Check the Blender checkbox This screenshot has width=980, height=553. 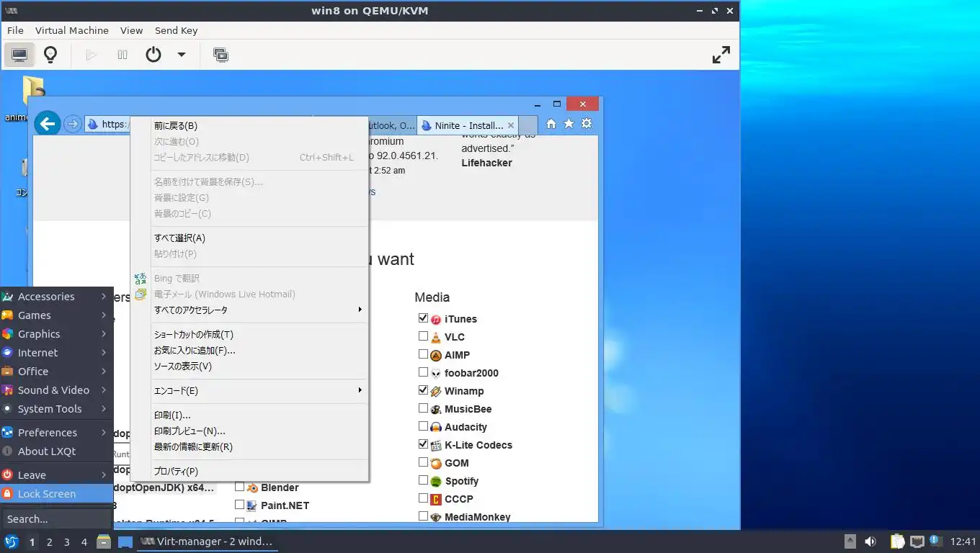click(239, 487)
